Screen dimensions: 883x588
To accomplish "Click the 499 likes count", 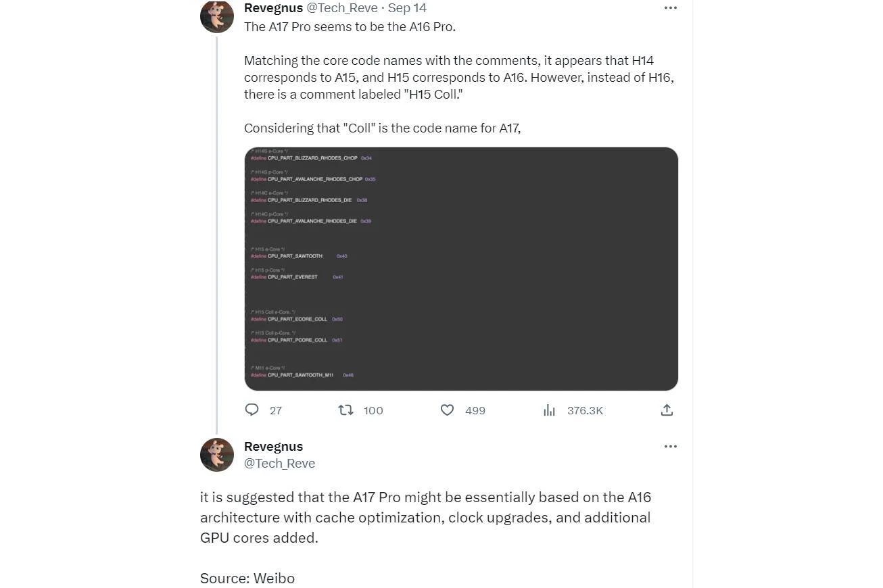I will coord(475,410).
